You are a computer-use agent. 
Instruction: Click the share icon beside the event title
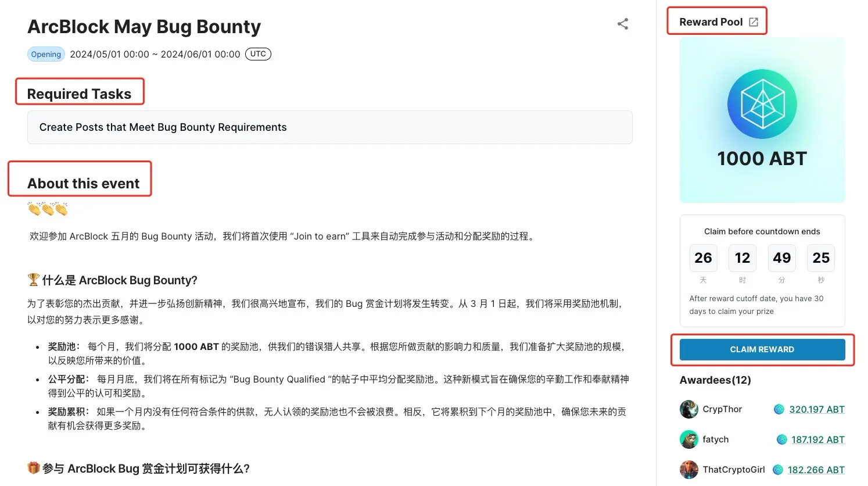pyautogui.click(x=623, y=24)
